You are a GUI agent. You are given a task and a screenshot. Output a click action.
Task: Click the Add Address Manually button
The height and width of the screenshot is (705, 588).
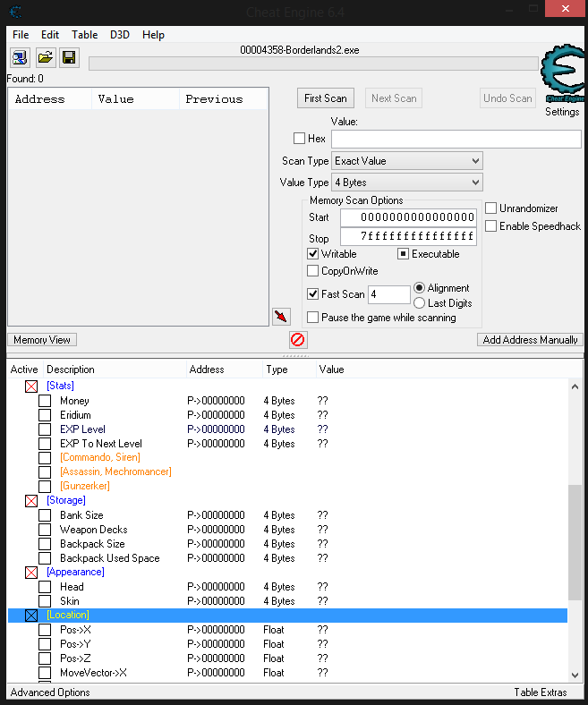pyautogui.click(x=530, y=340)
